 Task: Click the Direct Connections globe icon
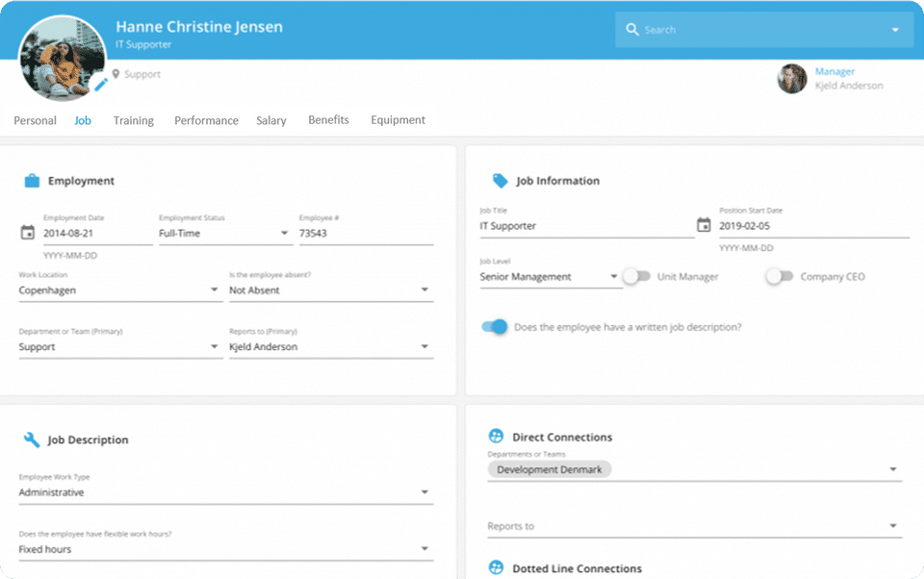point(497,437)
